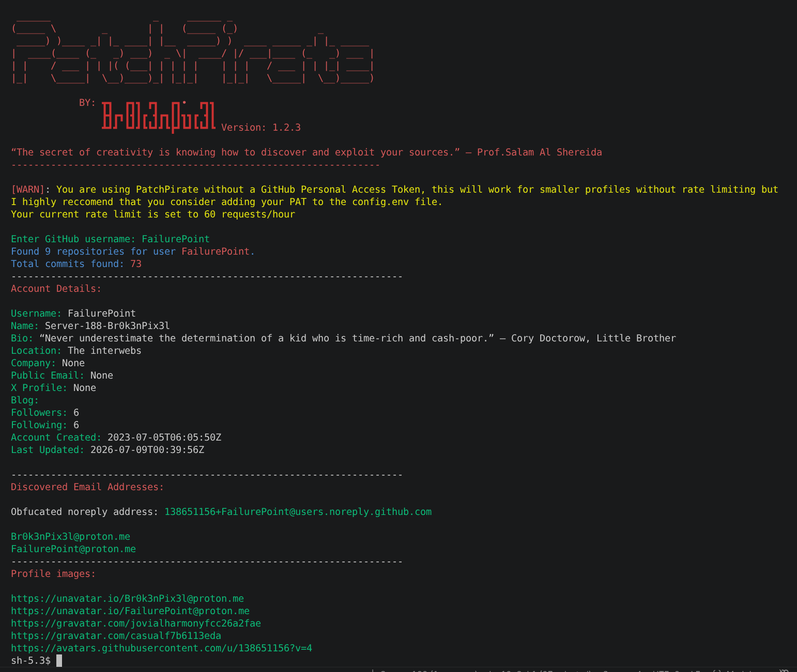Open the avatars.githubusercontent.com image URL
797x672 pixels.
click(x=161, y=648)
